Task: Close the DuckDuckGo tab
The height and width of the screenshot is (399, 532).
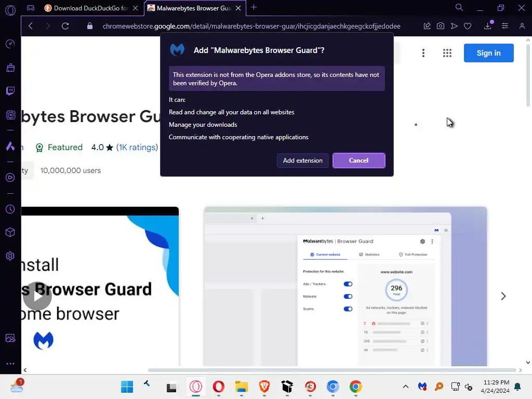Action: (x=136, y=8)
